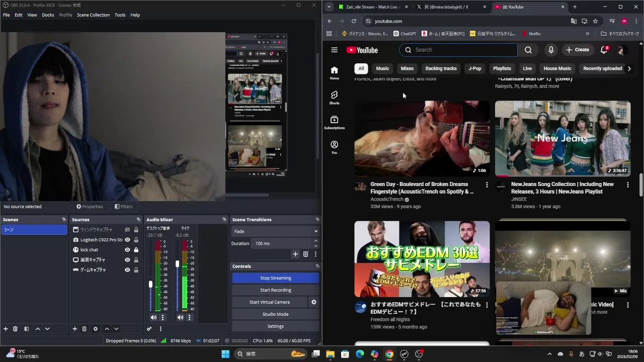This screenshot has height=362, width=644.
Task: Open Chrome translate page icon
Action: point(574,21)
